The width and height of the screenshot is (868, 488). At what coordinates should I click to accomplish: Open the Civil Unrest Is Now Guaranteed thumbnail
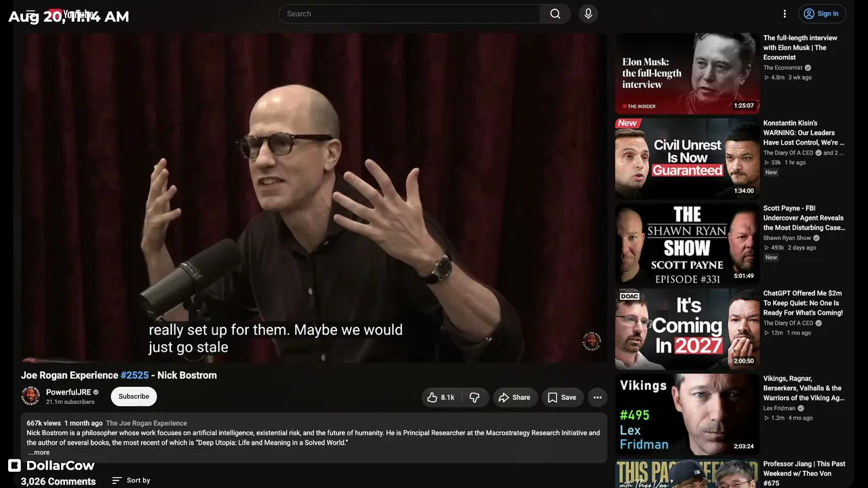(x=687, y=159)
